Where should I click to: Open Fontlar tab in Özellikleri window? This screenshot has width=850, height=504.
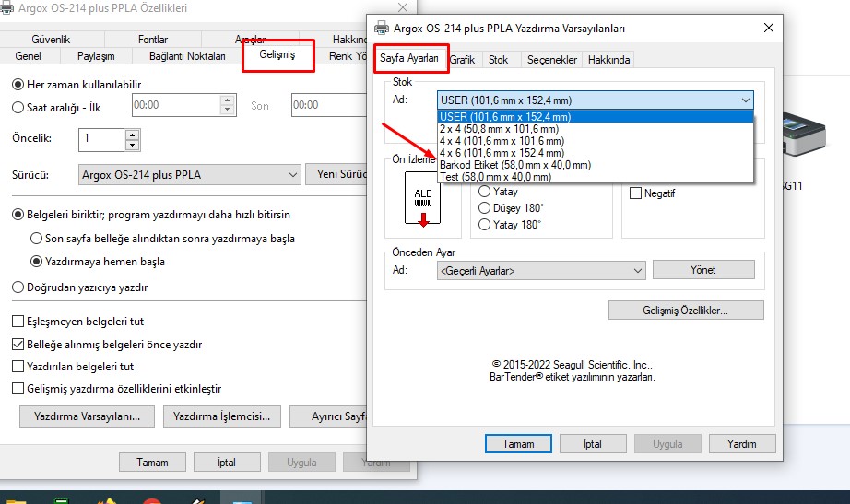153,40
